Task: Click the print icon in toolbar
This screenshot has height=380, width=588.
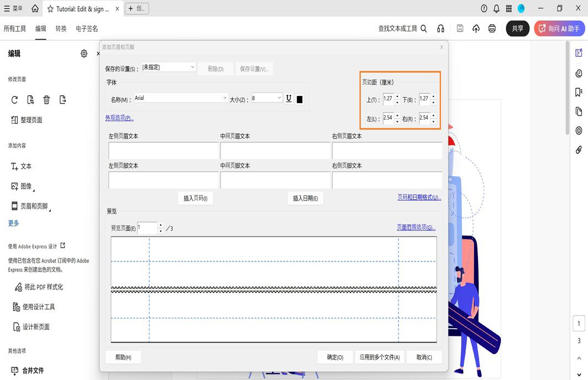Action: [492, 28]
